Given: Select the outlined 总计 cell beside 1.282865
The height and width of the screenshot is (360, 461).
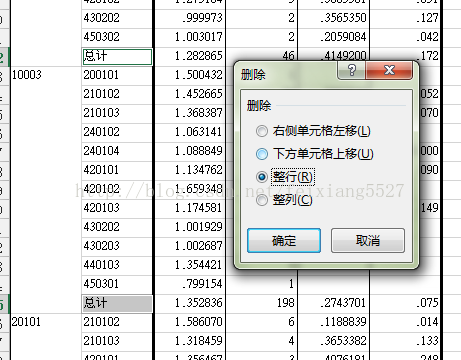Looking at the screenshot, I should (117, 56).
